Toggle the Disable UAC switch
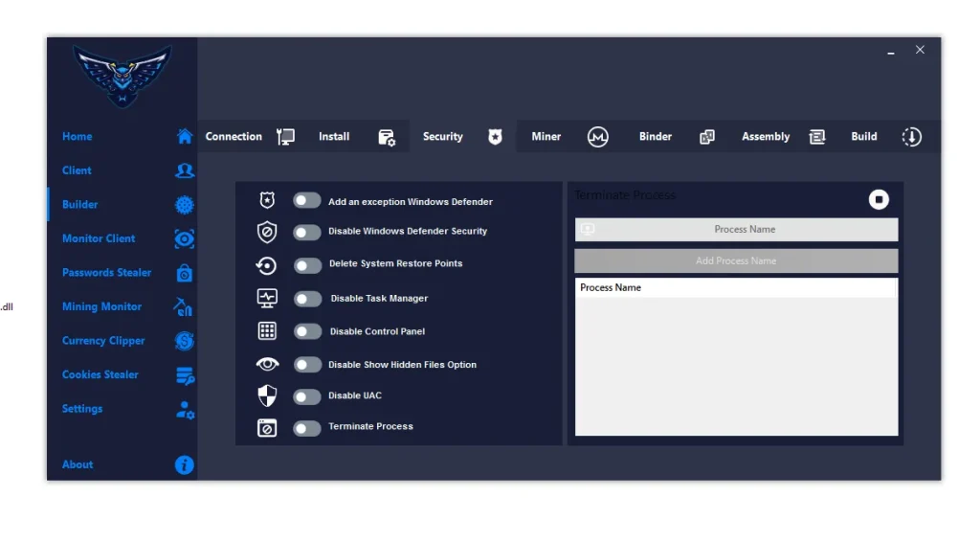The height and width of the screenshot is (542, 980). (x=307, y=396)
